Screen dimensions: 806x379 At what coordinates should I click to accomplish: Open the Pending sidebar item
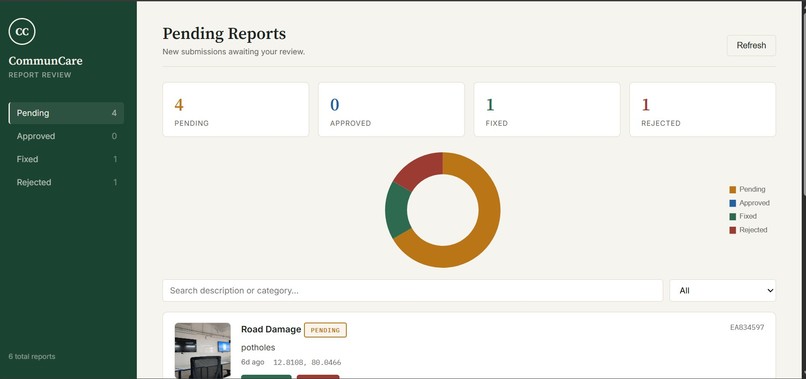(x=66, y=113)
